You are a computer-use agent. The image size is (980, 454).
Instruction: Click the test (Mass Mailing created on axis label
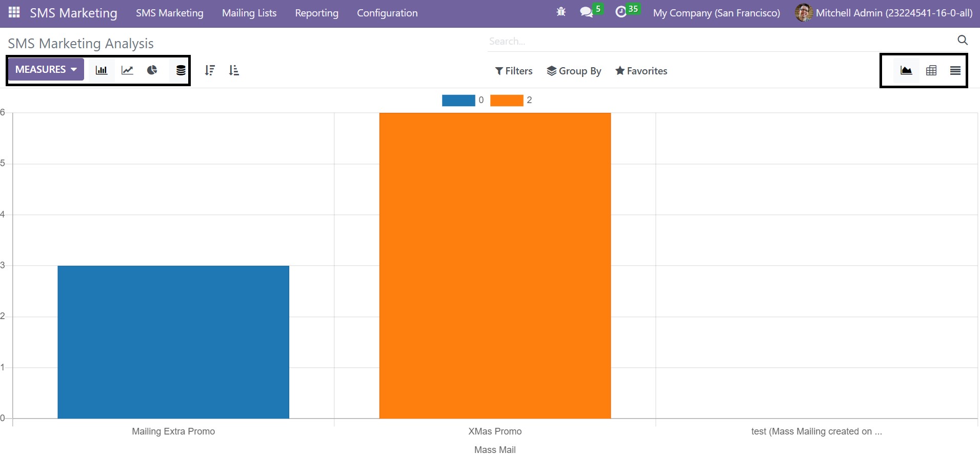click(816, 431)
